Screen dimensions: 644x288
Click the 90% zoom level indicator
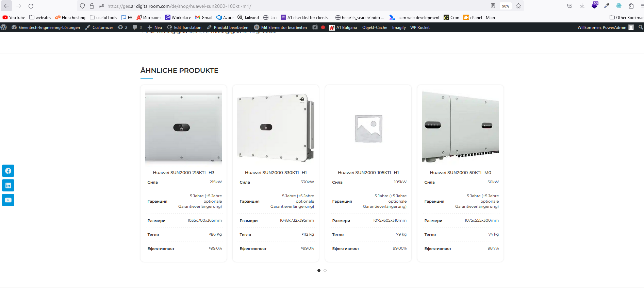pos(506,6)
